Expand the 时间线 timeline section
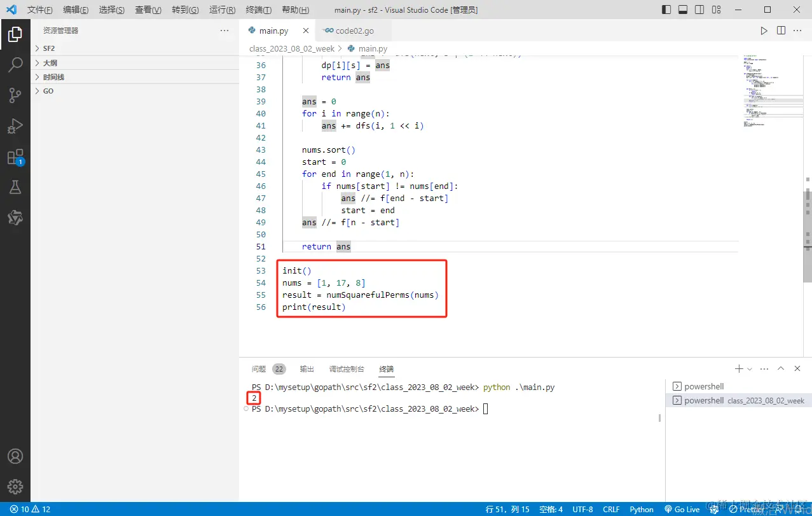 pyautogui.click(x=135, y=76)
